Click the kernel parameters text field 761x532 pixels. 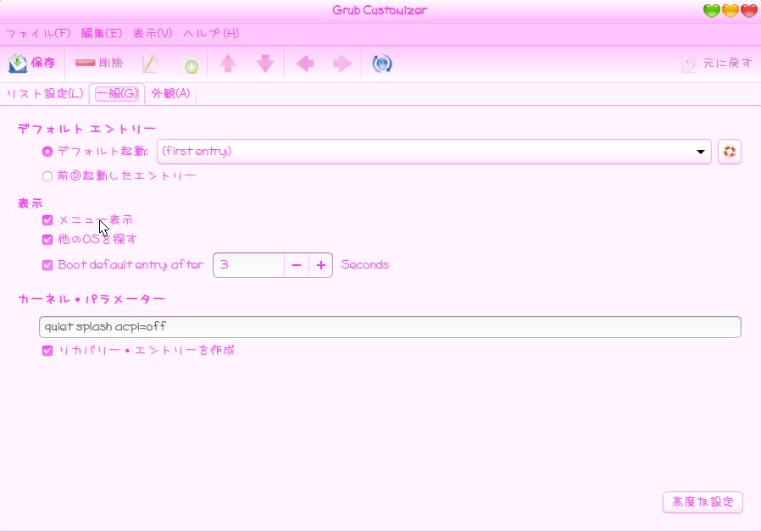click(390, 327)
